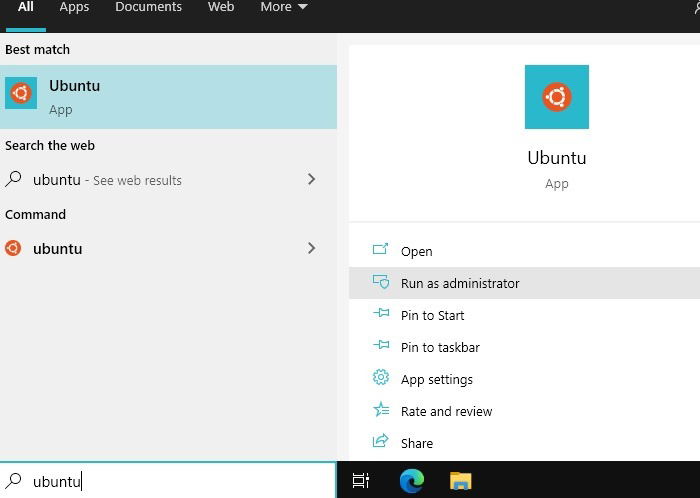Click the Open action icon
The height and width of the screenshot is (498, 700).
tap(380, 249)
